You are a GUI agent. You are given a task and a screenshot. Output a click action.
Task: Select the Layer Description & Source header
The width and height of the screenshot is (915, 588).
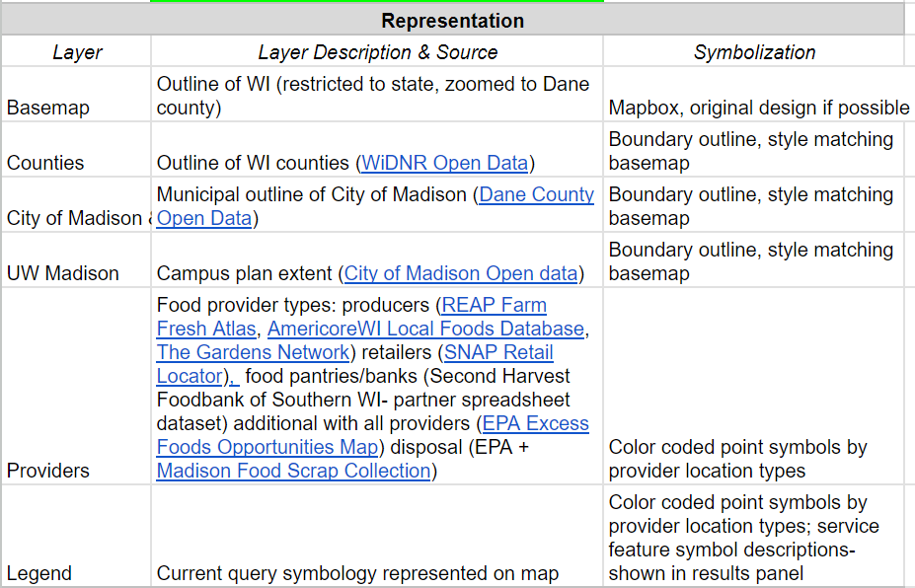coord(377,52)
